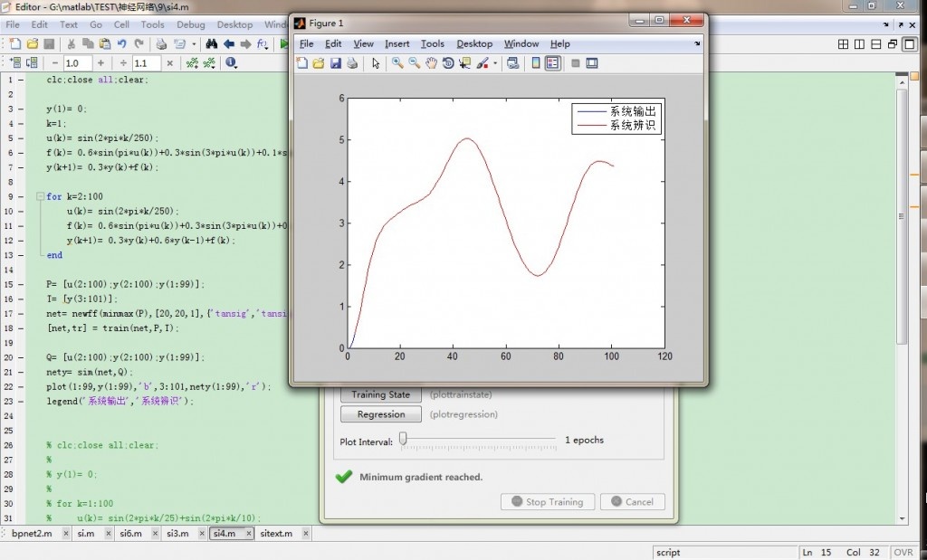Undo the last edit in Editor
The height and width of the screenshot is (560, 927).
(x=122, y=43)
